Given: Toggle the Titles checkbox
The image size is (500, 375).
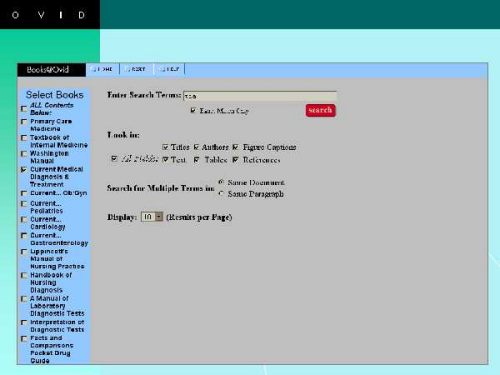Looking at the screenshot, I should (x=165, y=147).
